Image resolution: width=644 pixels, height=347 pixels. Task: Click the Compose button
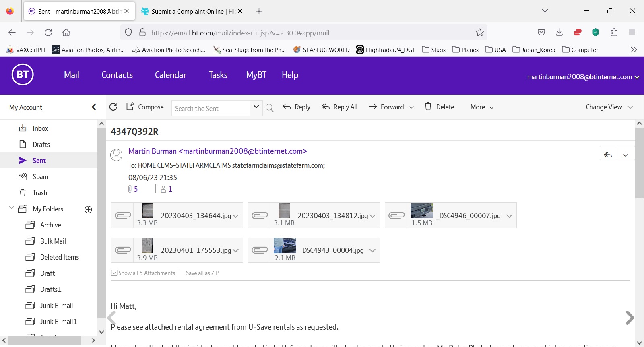pyautogui.click(x=145, y=107)
